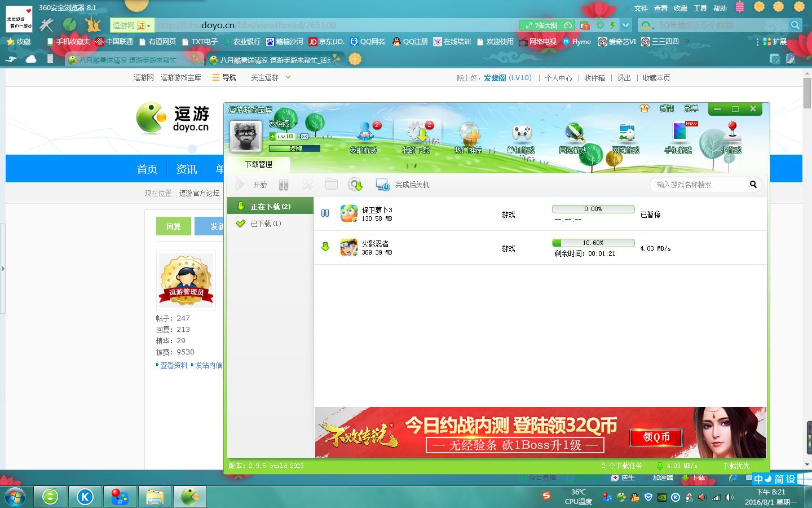812x508 pixels.
Task: Open the web games icon
Action: click(x=626, y=138)
